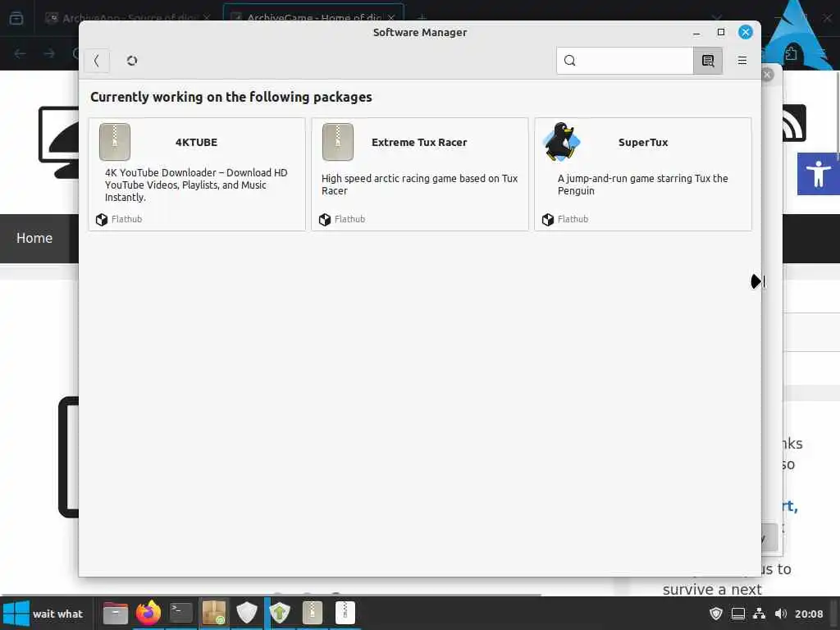
Task: Toggle the search in descriptions button
Action: point(708,61)
